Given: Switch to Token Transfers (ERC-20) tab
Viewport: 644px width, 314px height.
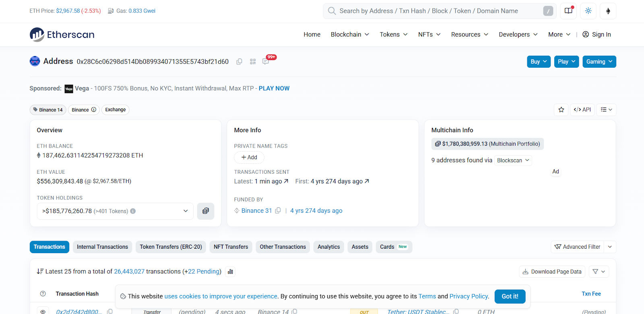Looking at the screenshot, I should (x=171, y=247).
